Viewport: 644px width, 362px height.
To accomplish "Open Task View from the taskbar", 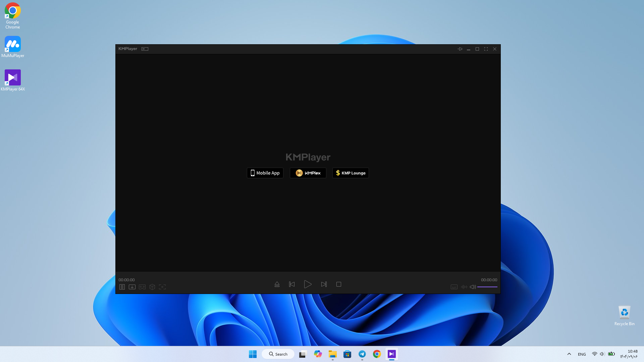I will click(303, 354).
